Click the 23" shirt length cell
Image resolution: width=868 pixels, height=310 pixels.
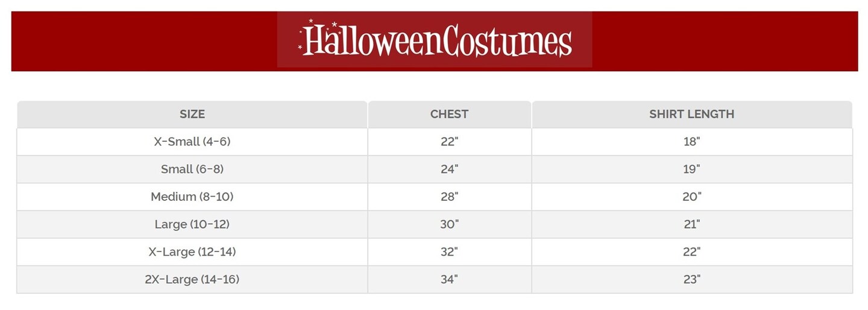click(691, 279)
